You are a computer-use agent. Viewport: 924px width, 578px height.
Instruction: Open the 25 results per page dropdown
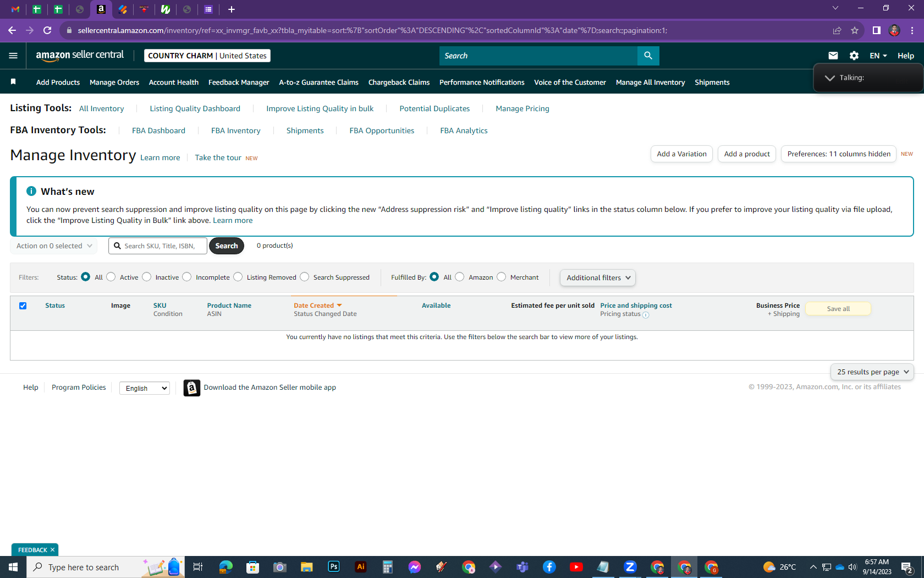[872, 372]
